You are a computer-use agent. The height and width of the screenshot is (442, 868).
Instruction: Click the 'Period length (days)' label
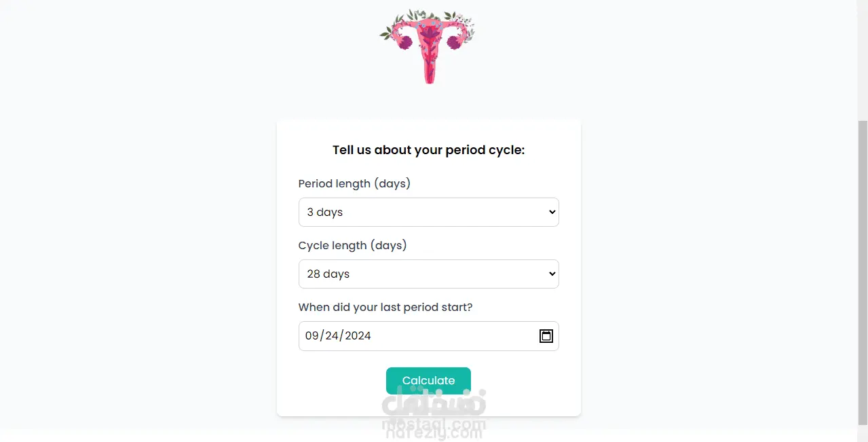354,184
